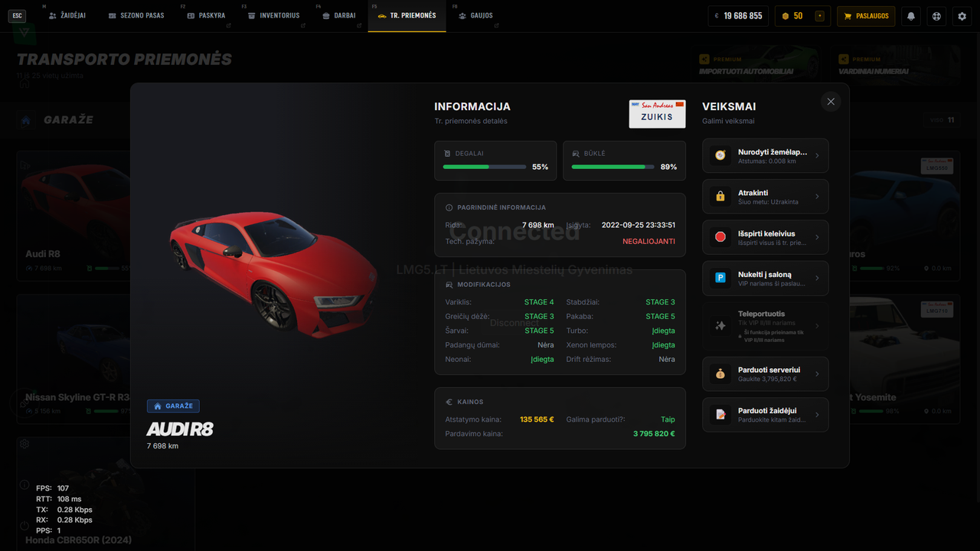Click the sparkle icon beside Teleportuotis

(x=720, y=326)
